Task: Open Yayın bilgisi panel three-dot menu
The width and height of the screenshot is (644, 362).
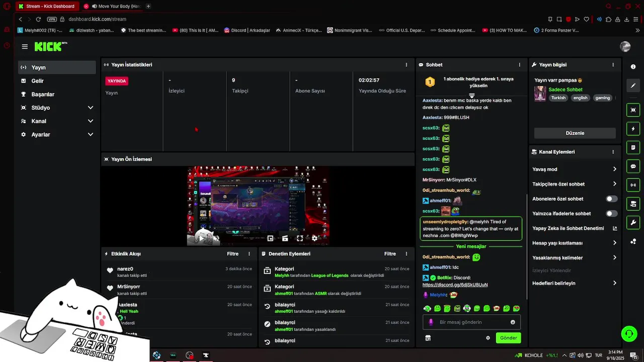Action: tap(613, 65)
